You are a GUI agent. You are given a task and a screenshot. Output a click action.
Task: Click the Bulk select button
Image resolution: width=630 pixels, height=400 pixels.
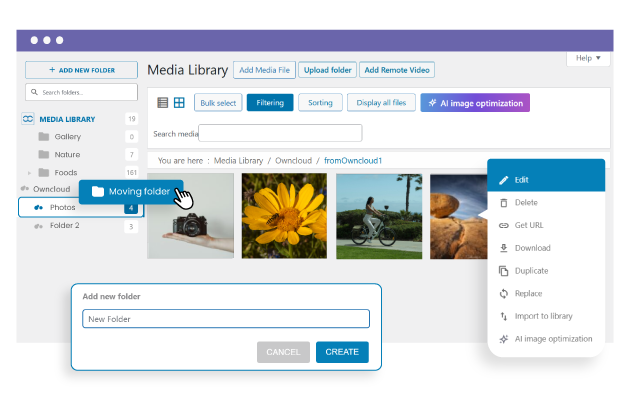click(218, 103)
